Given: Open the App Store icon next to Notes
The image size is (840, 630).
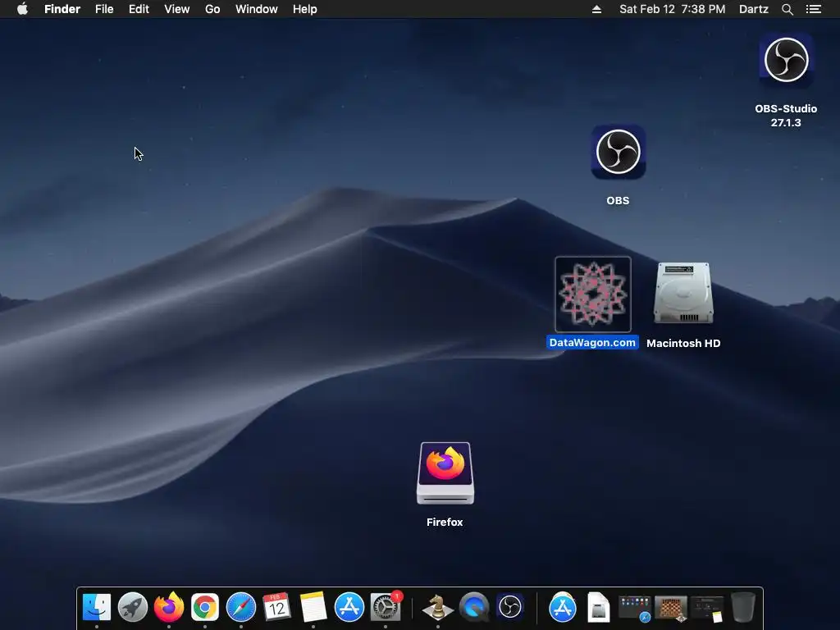Looking at the screenshot, I should coord(349,607).
